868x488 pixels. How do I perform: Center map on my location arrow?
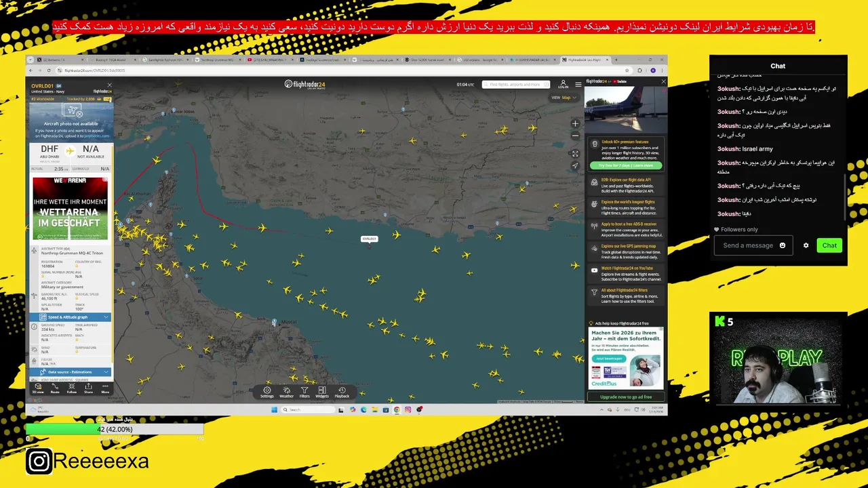tap(575, 165)
